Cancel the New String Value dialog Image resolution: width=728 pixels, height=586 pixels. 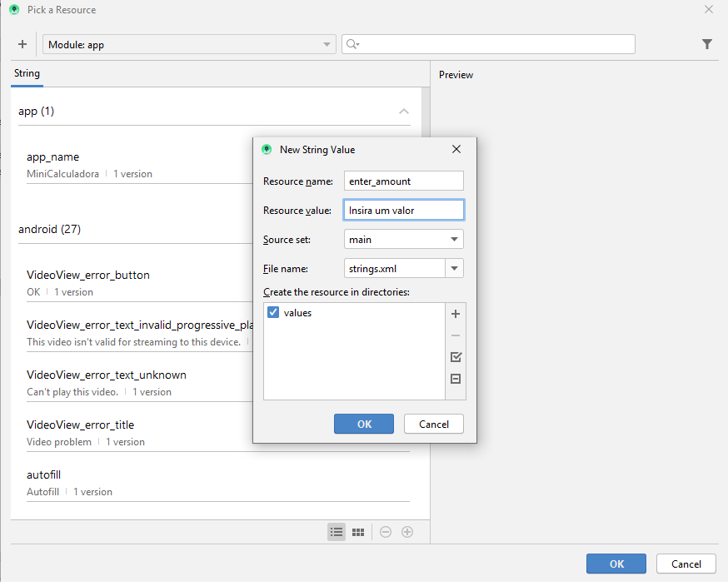tap(434, 424)
